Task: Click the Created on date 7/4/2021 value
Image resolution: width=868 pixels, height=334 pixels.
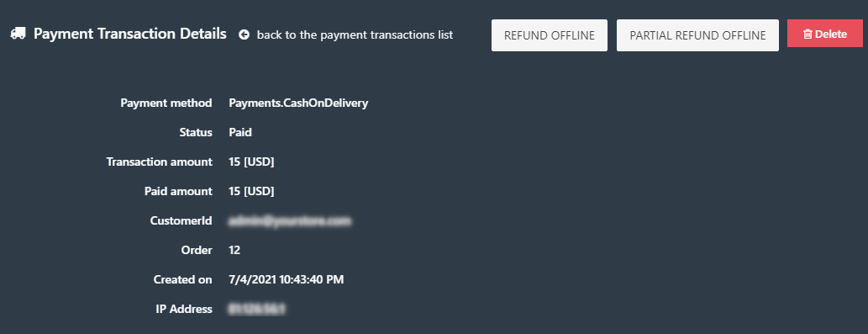Action: tap(287, 279)
